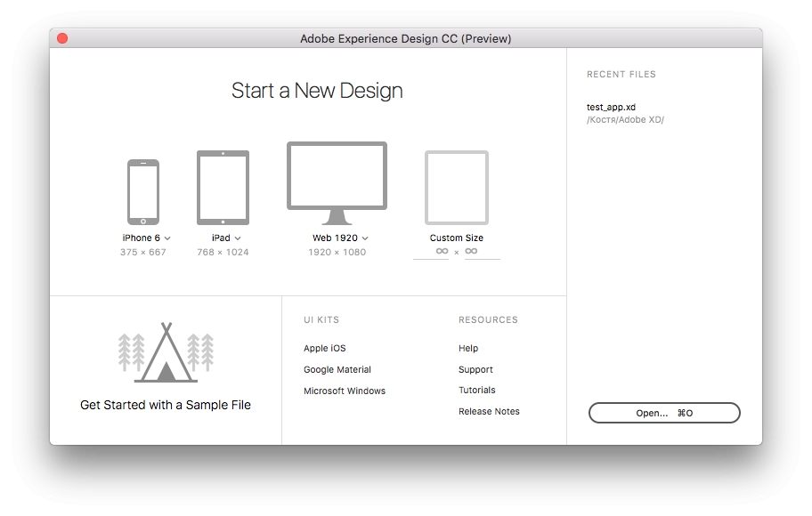Open the Microsoft Windows UI kit
The image size is (812, 516).
345,391
